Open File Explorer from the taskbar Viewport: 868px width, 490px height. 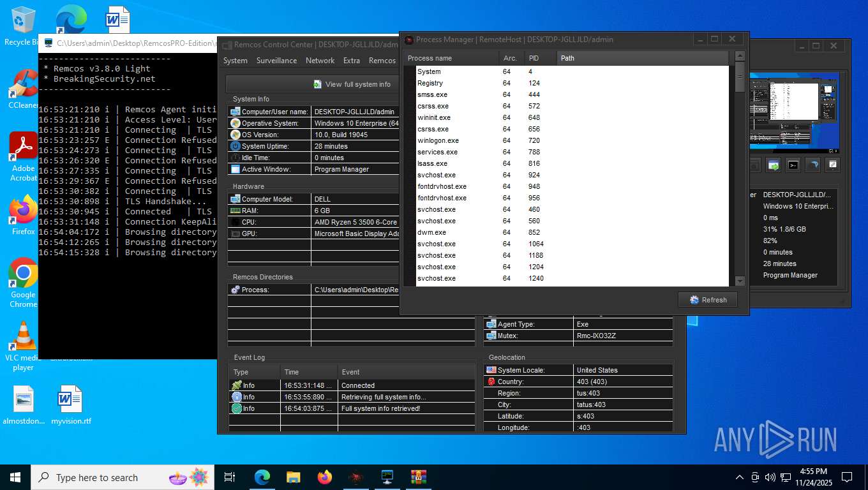click(293, 477)
